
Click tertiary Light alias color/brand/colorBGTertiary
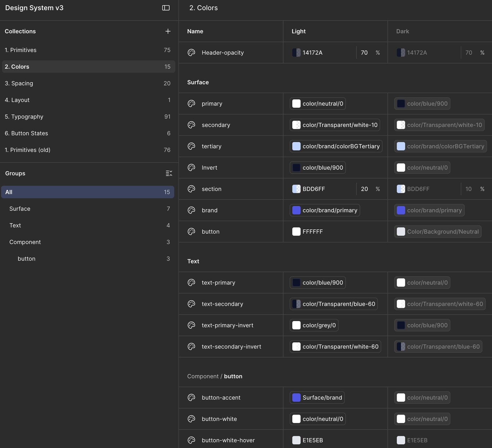pyautogui.click(x=336, y=146)
